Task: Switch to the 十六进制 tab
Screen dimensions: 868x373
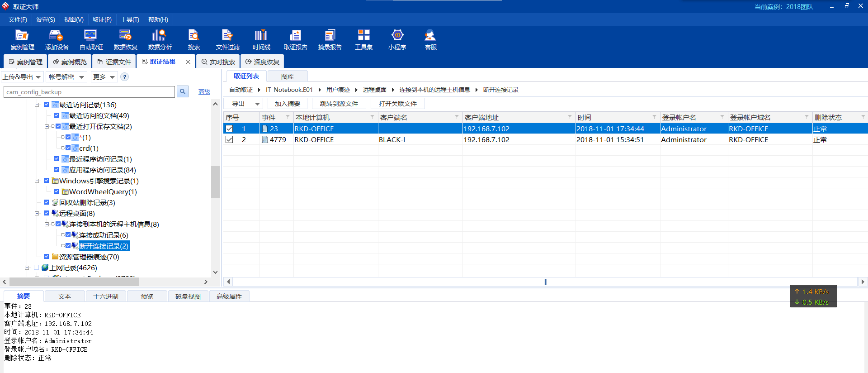Action: (x=106, y=296)
